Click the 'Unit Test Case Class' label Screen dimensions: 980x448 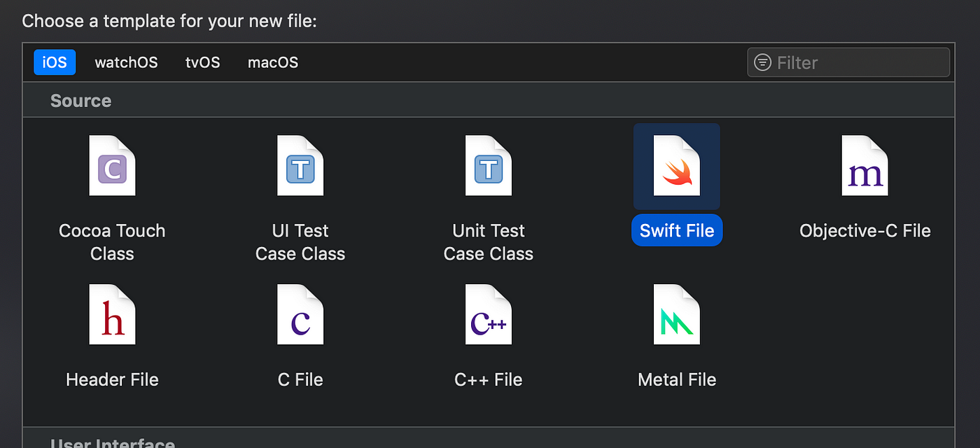click(x=489, y=242)
